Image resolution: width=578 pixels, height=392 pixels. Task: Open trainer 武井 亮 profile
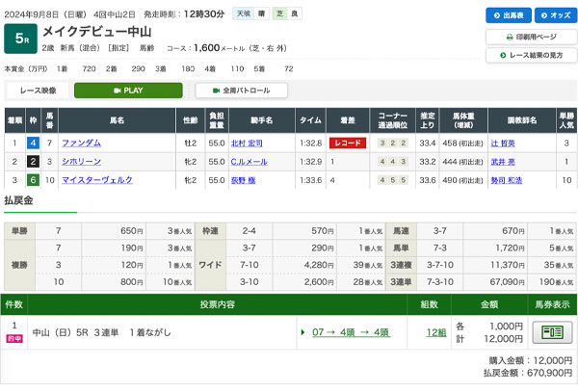point(505,161)
